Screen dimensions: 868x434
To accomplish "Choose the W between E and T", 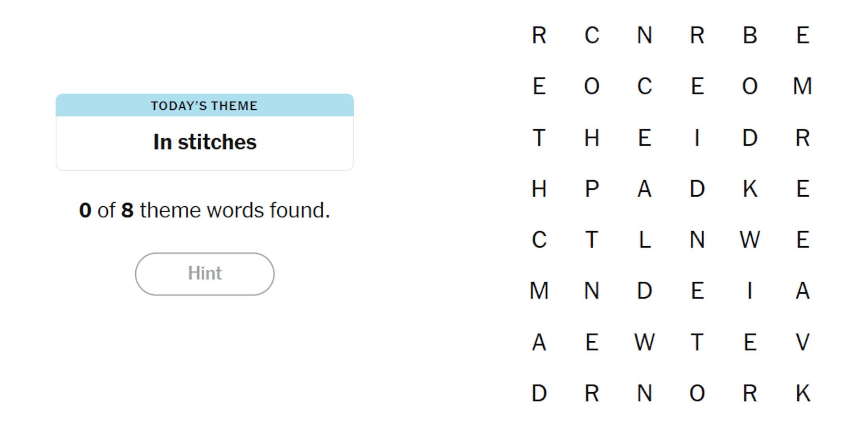I will [644, 342].
